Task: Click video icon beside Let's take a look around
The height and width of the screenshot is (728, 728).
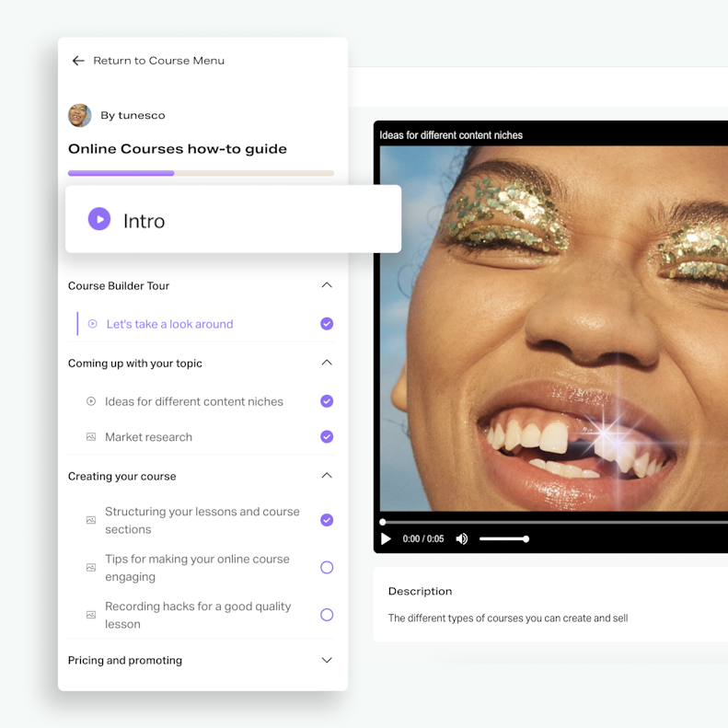Action: click(x=92, y=324)
